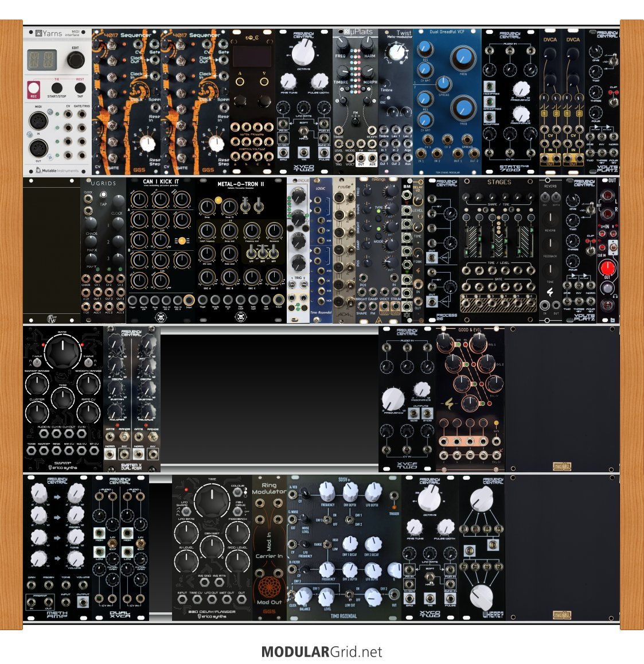
Task: Click the MIDI IN socket on Yarns
Action: [38, 121]
